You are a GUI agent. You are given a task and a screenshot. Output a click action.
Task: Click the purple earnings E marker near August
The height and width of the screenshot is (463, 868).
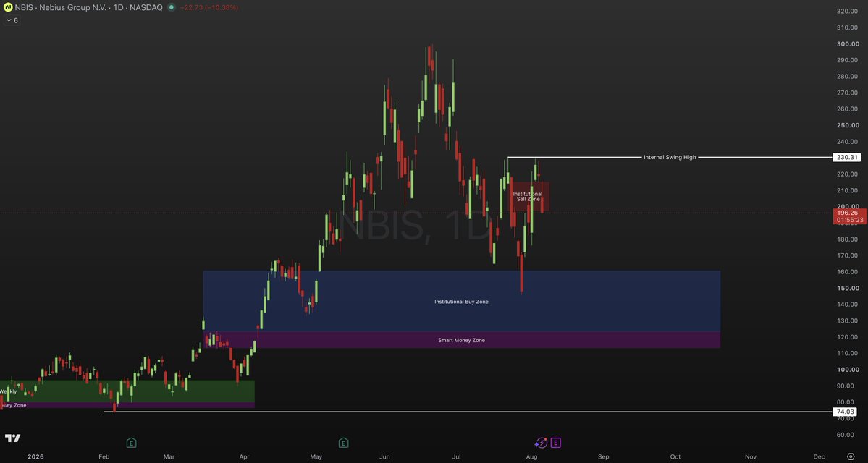(556, 443)
